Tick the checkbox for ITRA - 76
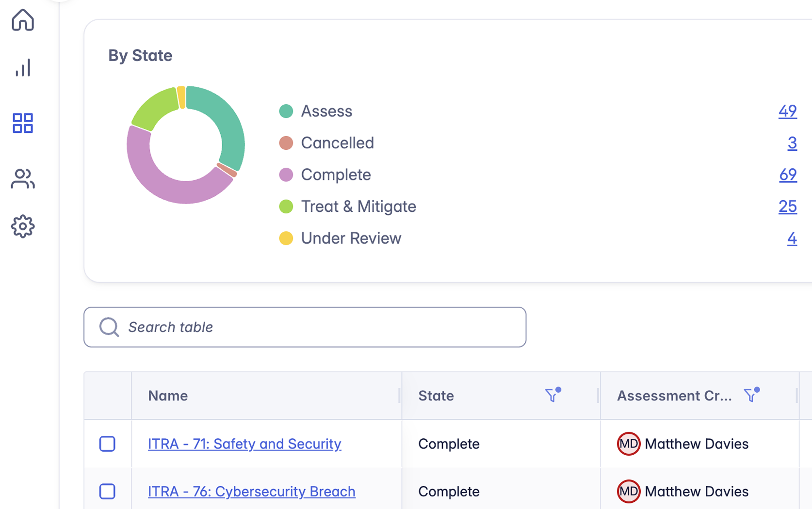This screenshot has height=509, width=812. [x=107, y=491]
